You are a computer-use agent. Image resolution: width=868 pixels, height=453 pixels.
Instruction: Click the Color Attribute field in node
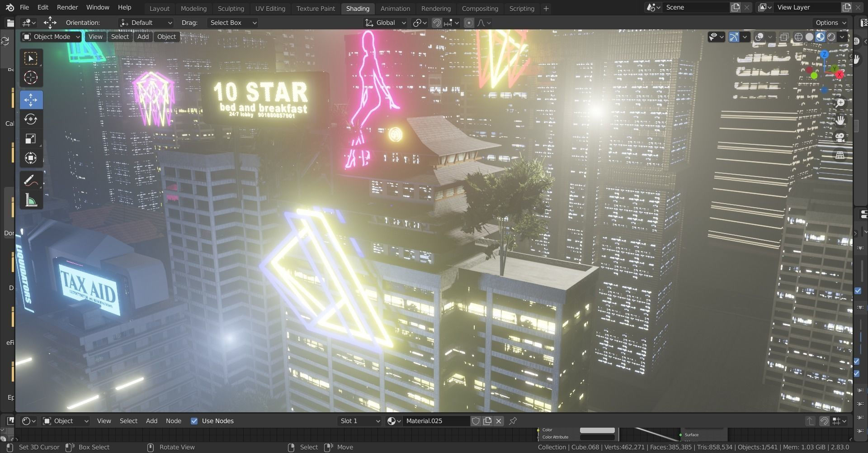point(597,437)
